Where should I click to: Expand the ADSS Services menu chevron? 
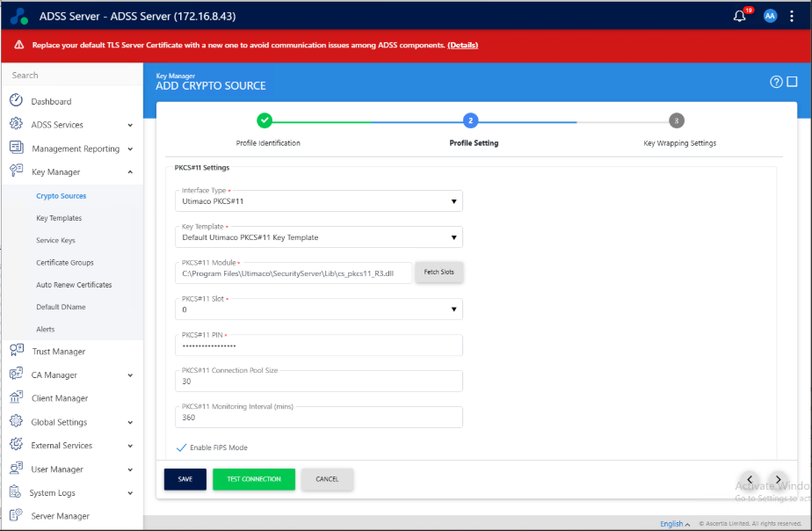(130, 125)
